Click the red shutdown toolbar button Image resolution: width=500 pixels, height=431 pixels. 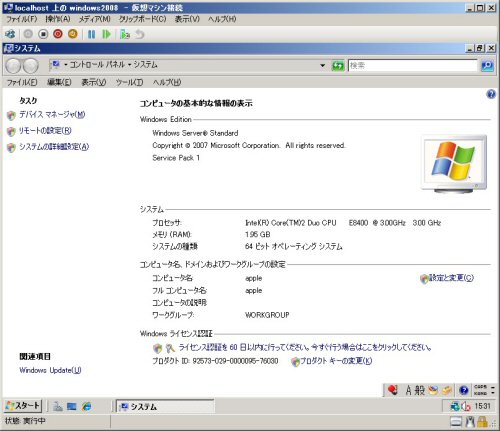(x=58, y=34)
